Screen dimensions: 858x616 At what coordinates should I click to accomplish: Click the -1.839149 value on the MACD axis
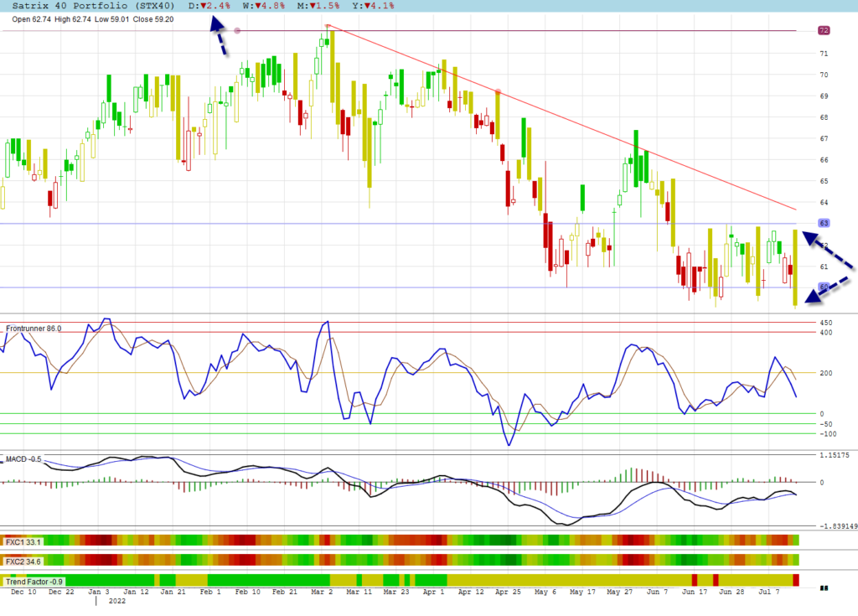[x=838, y=526]
